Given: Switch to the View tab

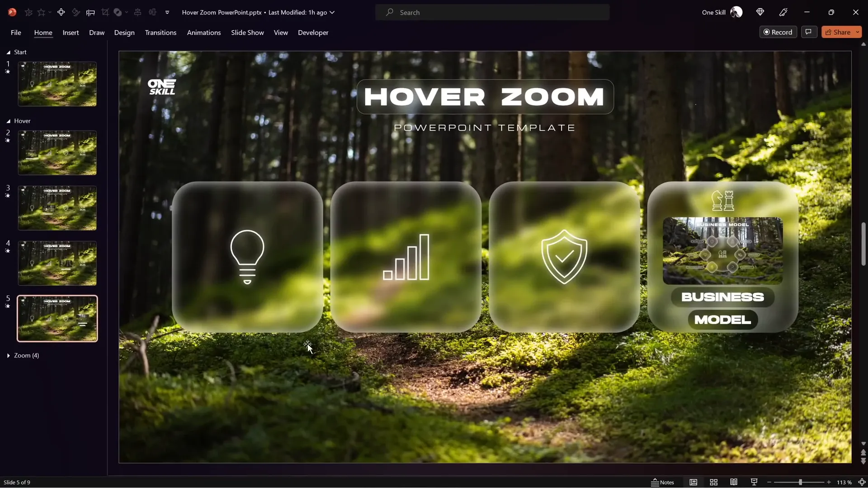Looking at the screenshot, I should (x=281, y=33).
